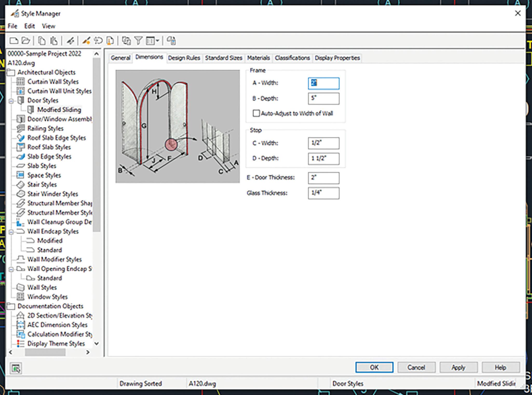Switch to the Classifications tab
Viewport: 532px width, 395px height.
coord(292,58)
